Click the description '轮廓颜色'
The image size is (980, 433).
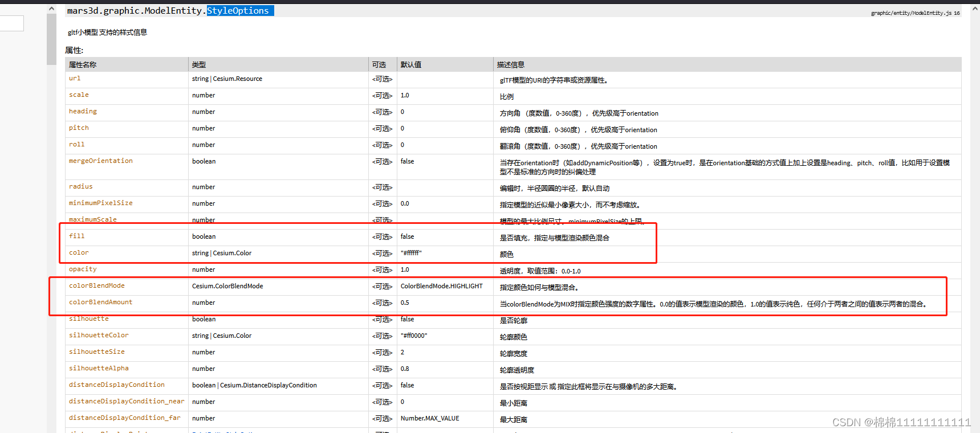click(x=514, y=337)
